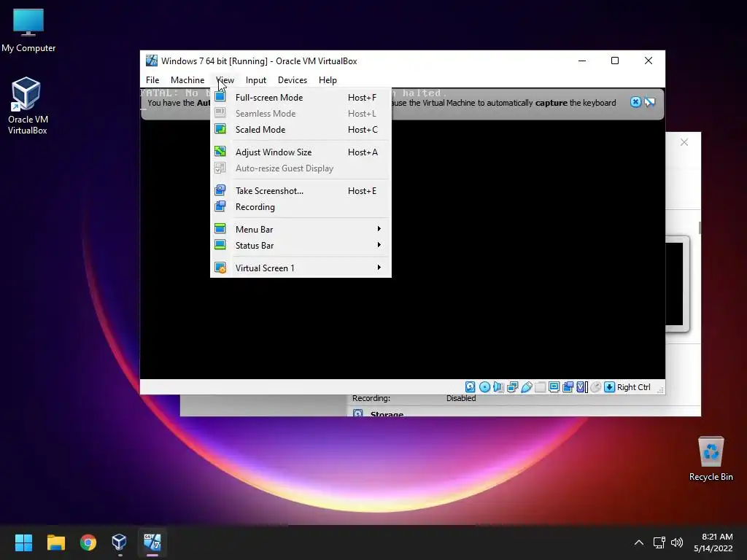
Task: Click the VM preview thumbnail in Manager
Action: [x=677, y=284]
